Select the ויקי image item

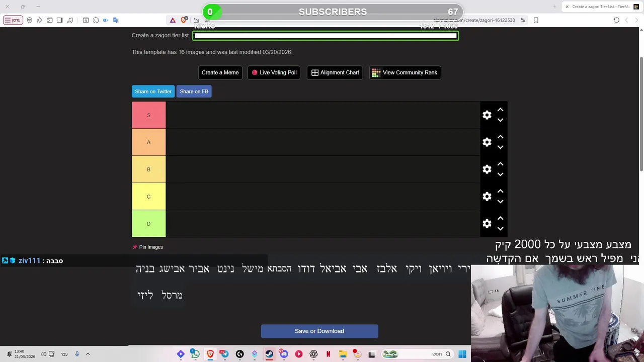[x=414, y=269]
